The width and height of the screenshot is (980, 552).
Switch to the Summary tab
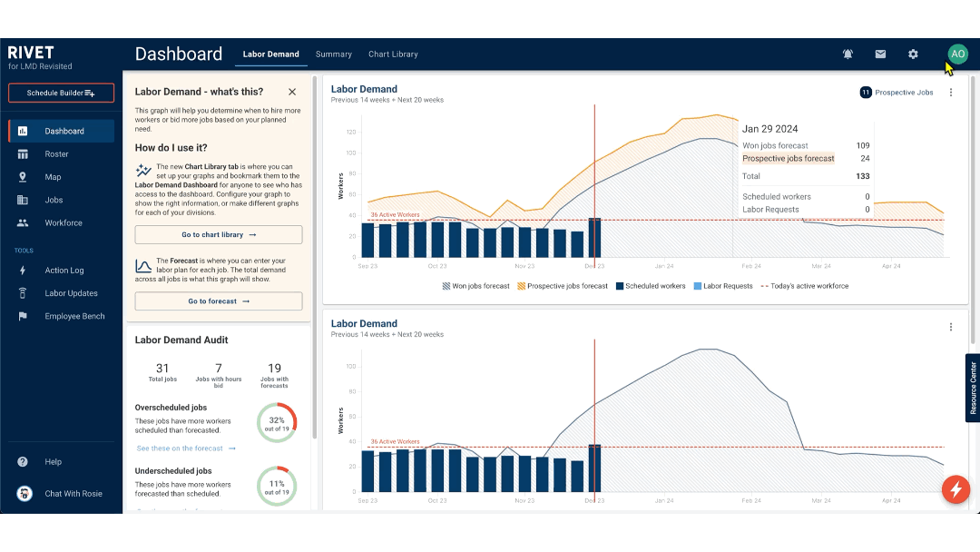(x=333, y=54)
